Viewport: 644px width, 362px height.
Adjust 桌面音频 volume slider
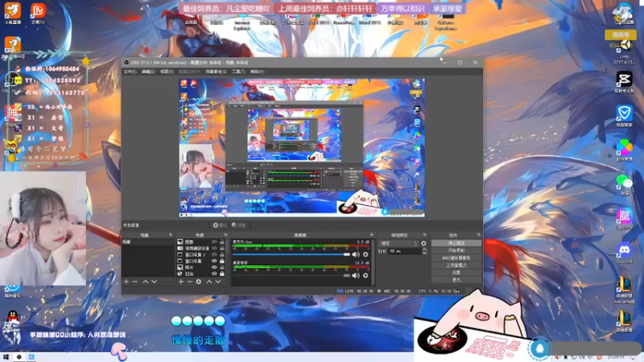point(291,275)
